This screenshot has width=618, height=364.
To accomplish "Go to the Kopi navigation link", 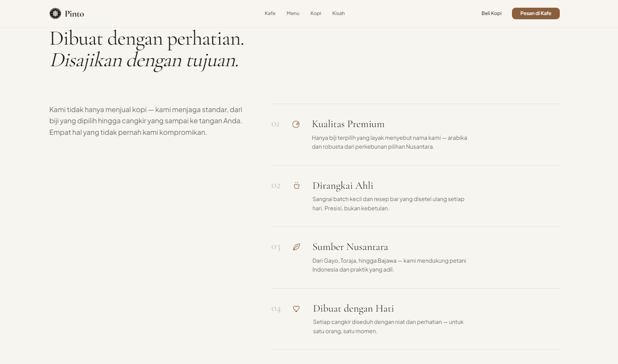I will tap(316, 13).
